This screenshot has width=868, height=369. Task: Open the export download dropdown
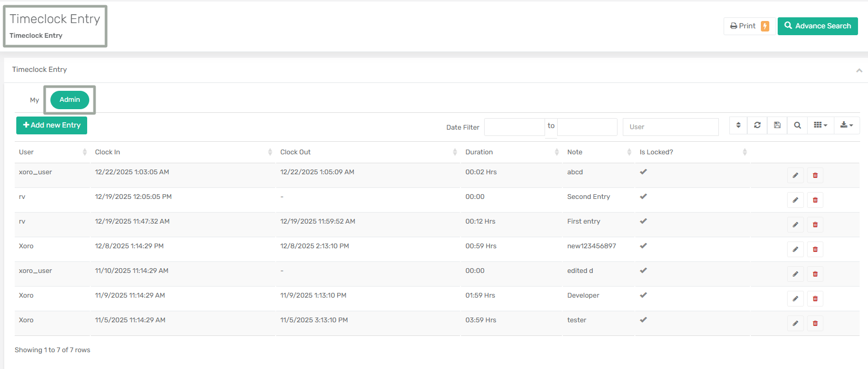pos(846,125)
